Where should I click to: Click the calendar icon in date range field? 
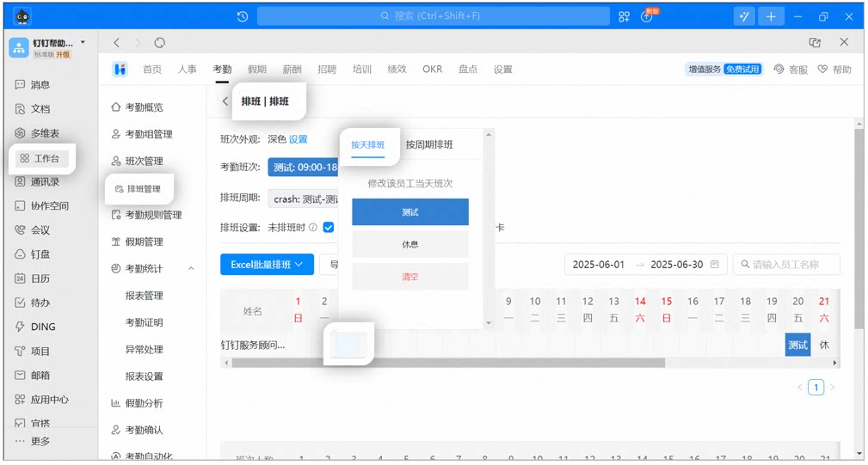[715, 264]
